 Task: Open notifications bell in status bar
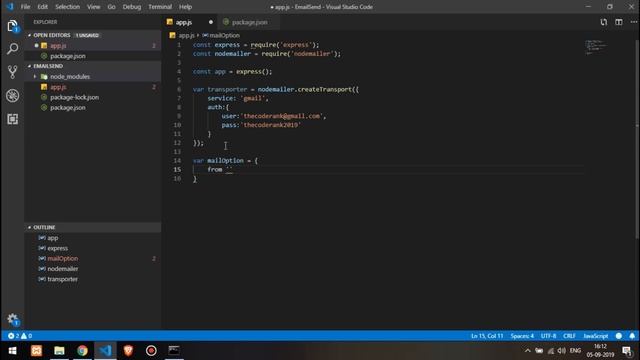pyautogui.click(x=632, y=336)
